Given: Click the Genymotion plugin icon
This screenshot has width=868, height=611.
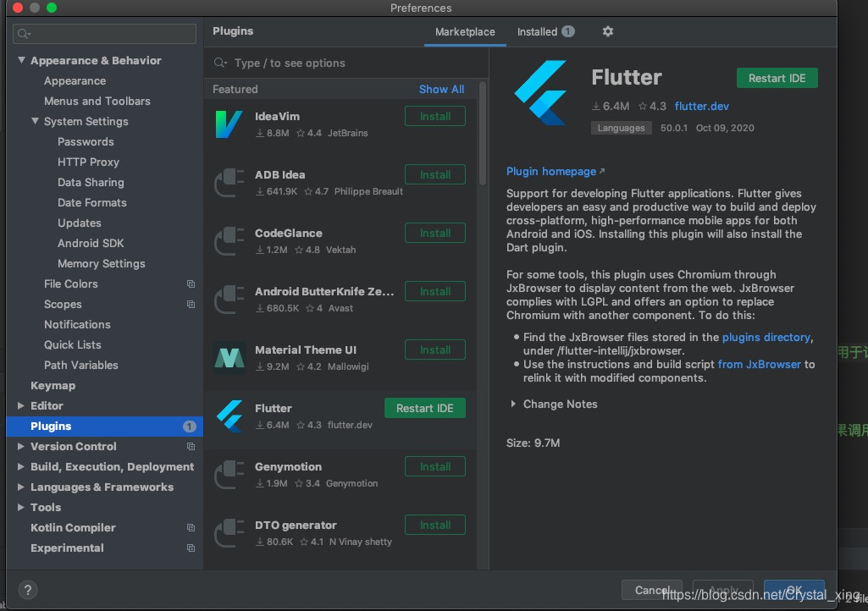Looking at the screenshot, I should click(x=229, y=475).
